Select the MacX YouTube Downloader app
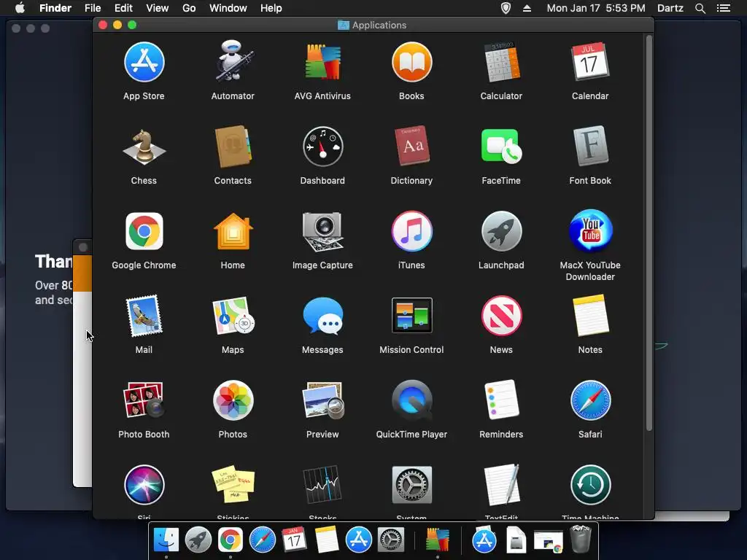The image size is (747, 560). [589, 230]
